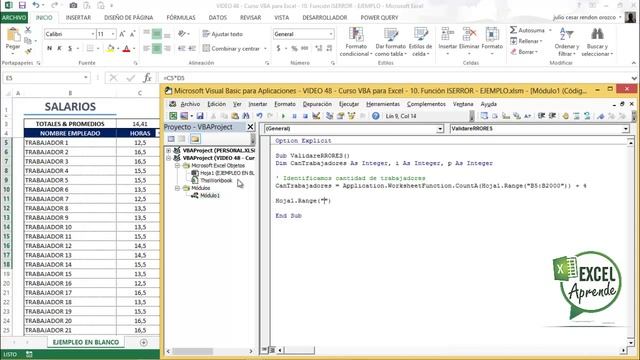This screenshot has width=640, height=360.
Task: Open the Insertar menu in VBA editor
Action: click(x=258, y=104)
